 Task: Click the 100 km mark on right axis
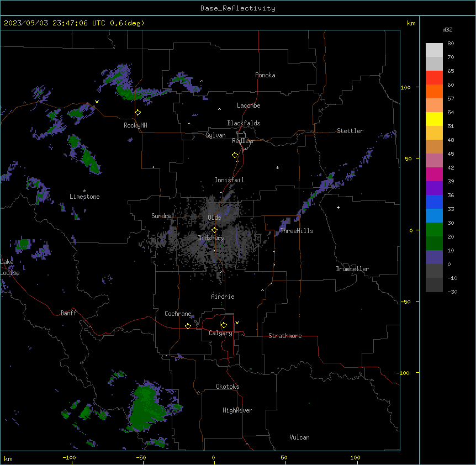click(405, 87)
